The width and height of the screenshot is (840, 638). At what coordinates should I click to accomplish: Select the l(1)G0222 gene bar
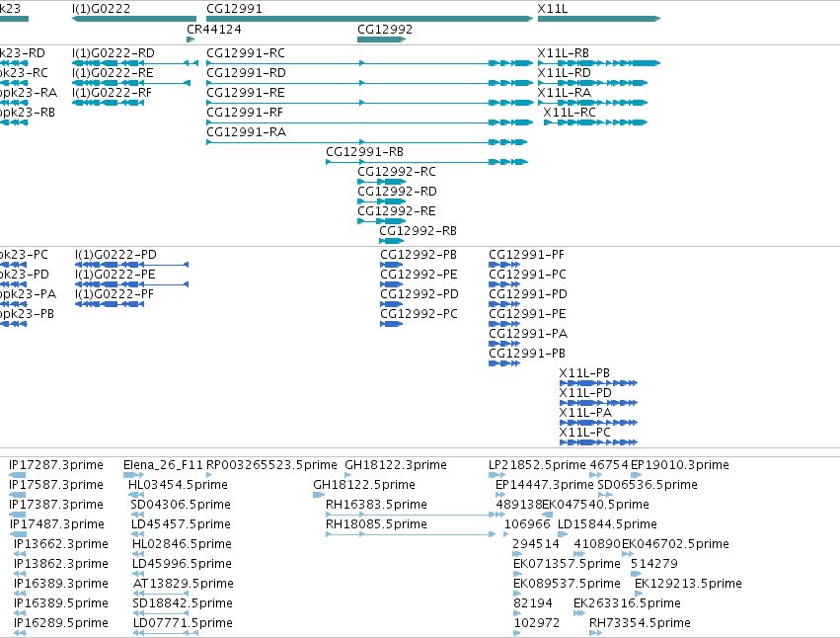(134, 19)
